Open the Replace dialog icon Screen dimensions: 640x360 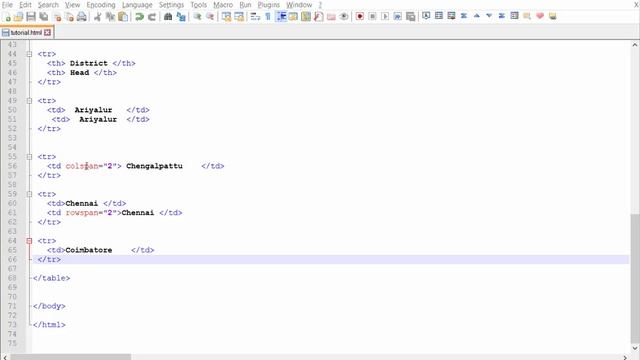coord(181,17)
